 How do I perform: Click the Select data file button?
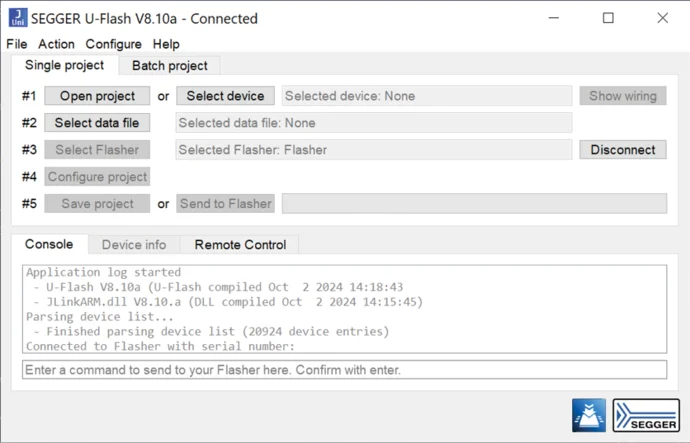pos(97,123)
